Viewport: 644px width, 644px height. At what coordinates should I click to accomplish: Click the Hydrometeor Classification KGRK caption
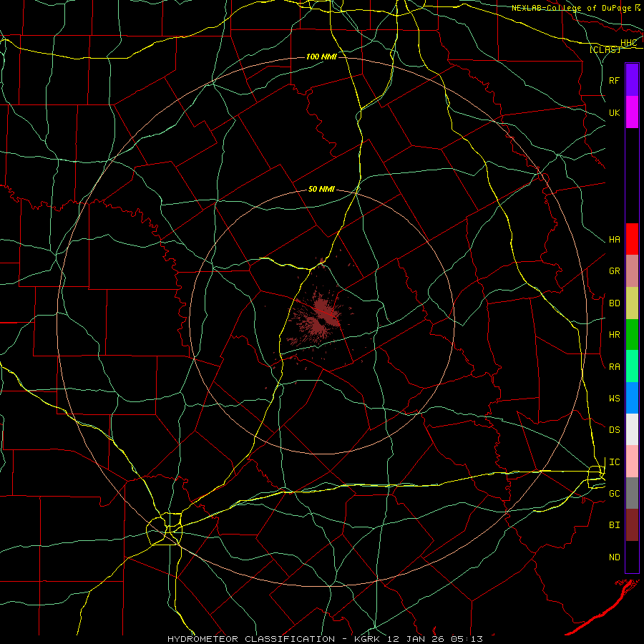(325, 639)
